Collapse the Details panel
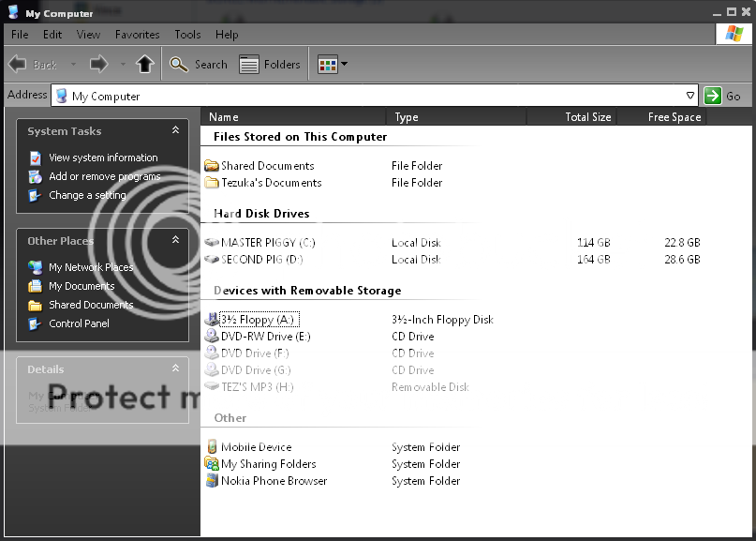The width and height of the screenshot is (756, 541). click(175, 369)
